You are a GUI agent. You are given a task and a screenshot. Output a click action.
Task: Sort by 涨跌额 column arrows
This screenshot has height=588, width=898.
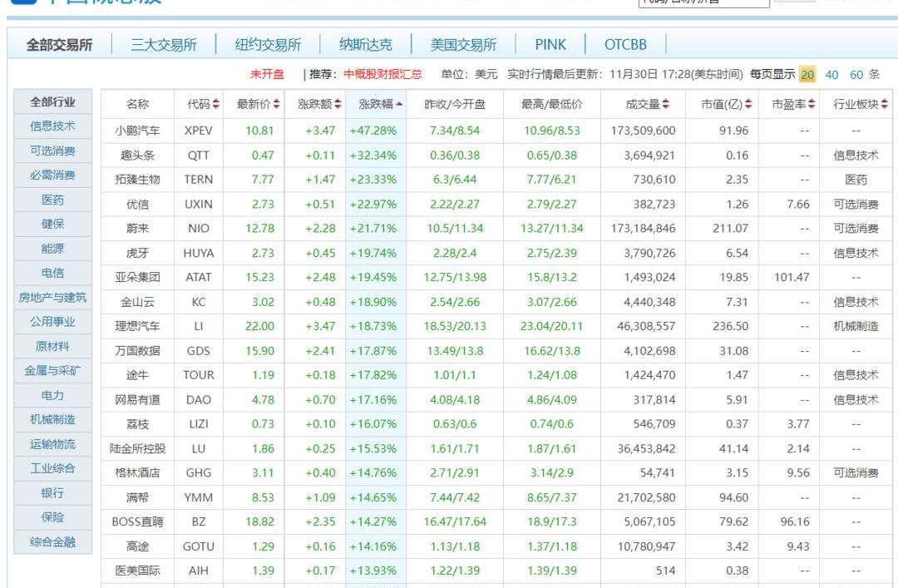(338, 104)
